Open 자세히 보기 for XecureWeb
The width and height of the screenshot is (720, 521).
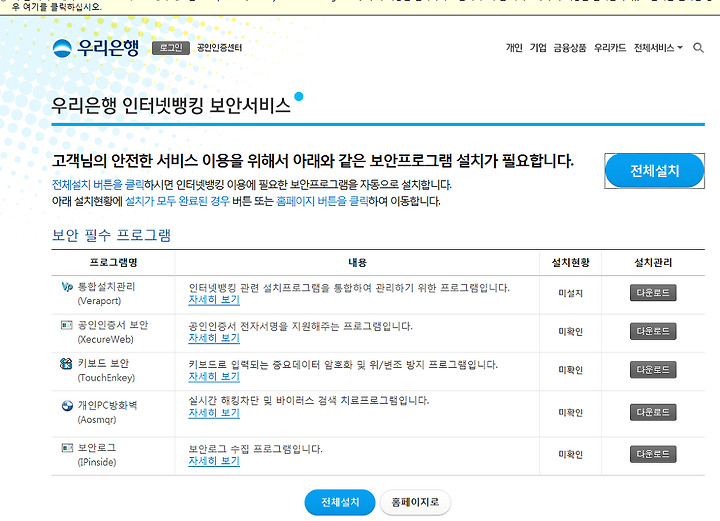pos(214,338)
